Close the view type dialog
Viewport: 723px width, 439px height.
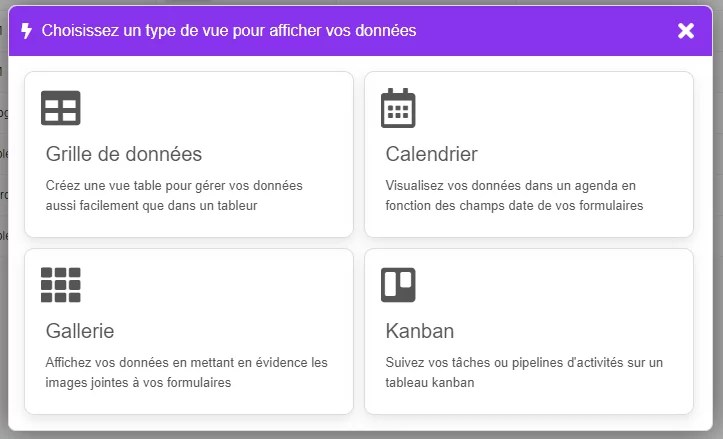686,31
